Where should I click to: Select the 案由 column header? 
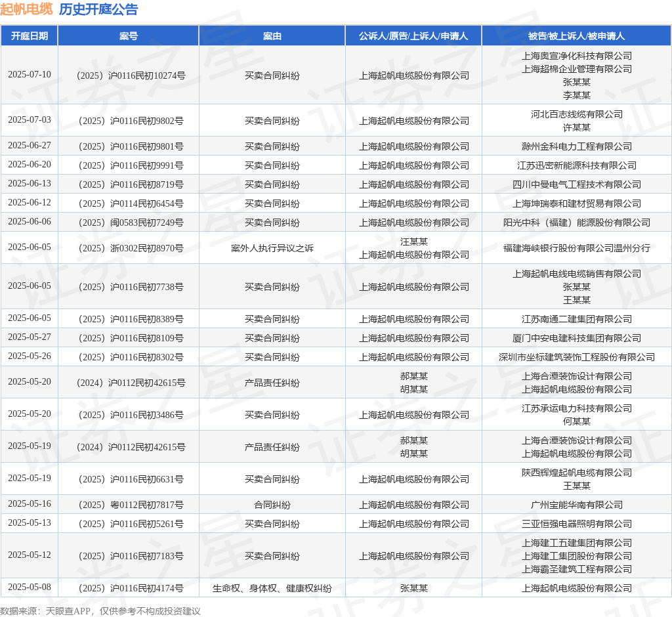272,36
